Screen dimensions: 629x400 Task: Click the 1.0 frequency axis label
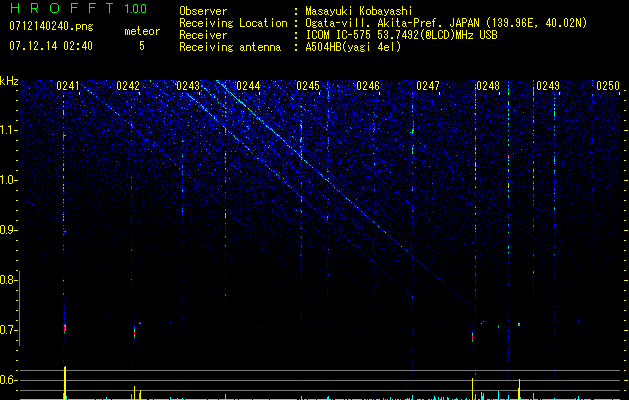point(7,180)
